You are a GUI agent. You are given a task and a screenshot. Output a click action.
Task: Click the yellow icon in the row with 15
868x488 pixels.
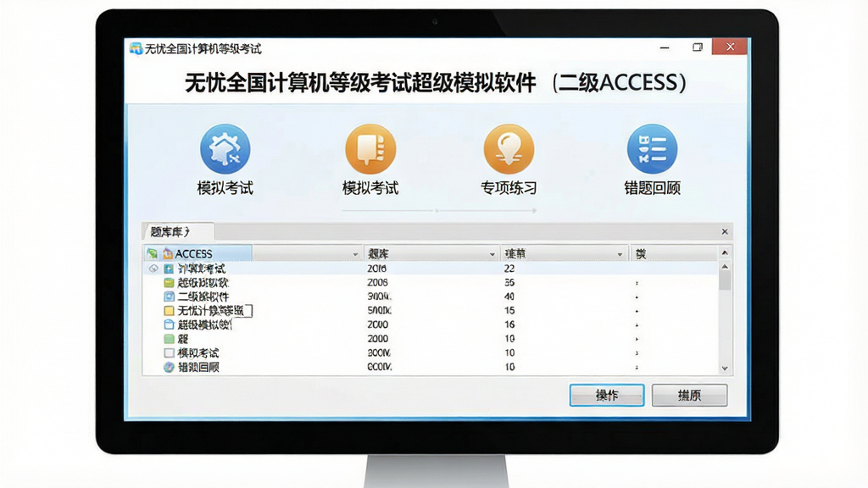click(169, 311)
